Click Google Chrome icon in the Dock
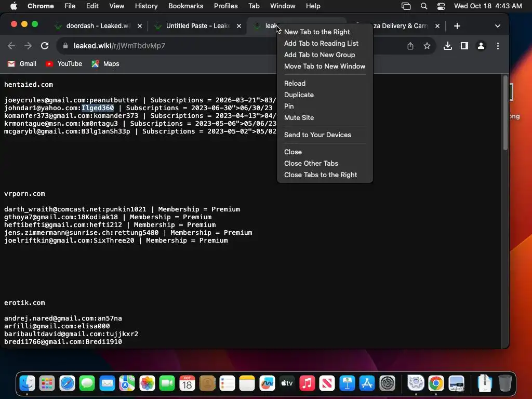The image size is (532, 399). tap(436, 384)
